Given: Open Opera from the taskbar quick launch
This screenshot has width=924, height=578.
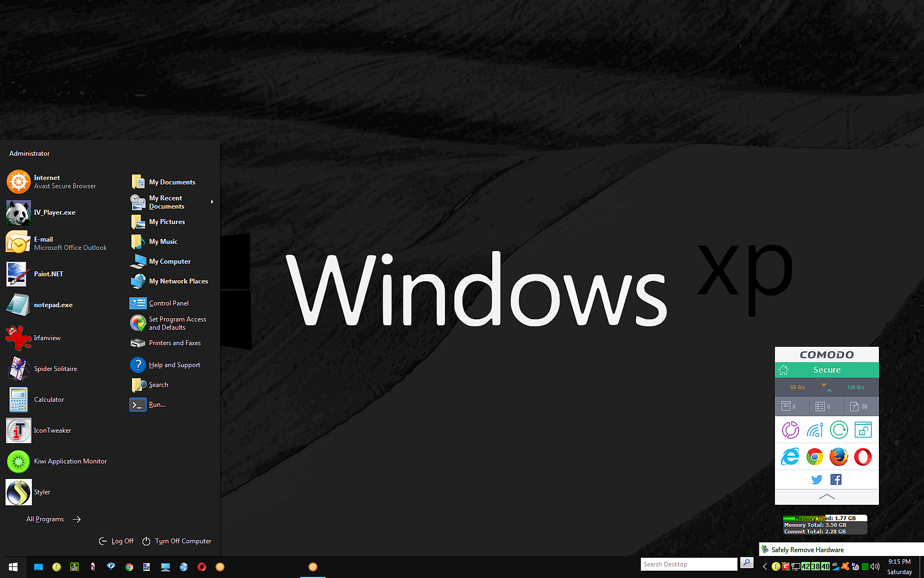Looking at the screenshot, I should (x=202, y=567).
